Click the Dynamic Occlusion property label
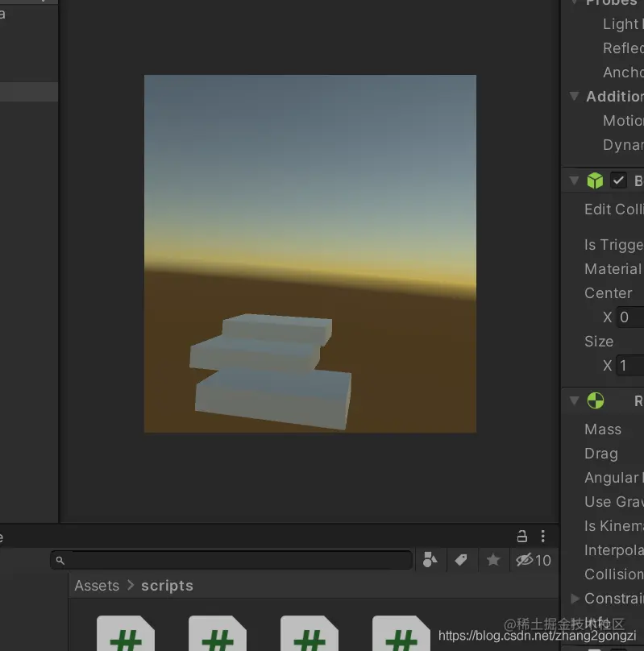The image size is (644, 651). (x=623, y=145)
